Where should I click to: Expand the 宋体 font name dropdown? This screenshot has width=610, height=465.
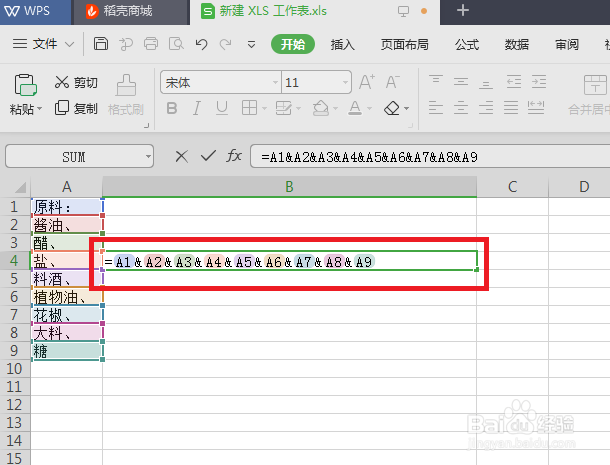tap(275, 82)
